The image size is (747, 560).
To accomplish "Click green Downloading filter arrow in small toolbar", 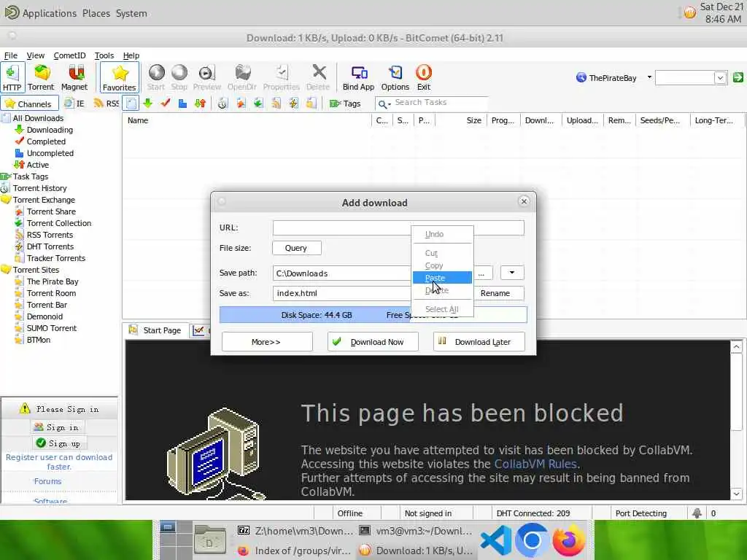I will tap(147, 103).
